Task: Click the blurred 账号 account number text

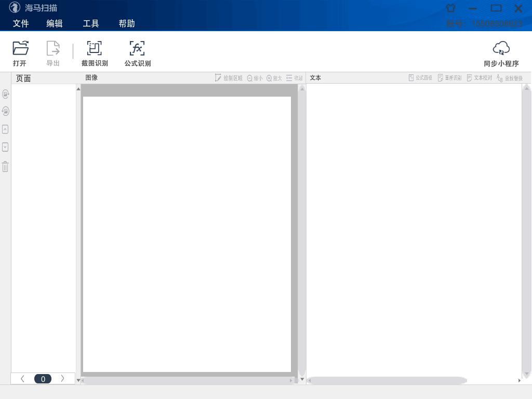Action: click(x=484, y=23)
